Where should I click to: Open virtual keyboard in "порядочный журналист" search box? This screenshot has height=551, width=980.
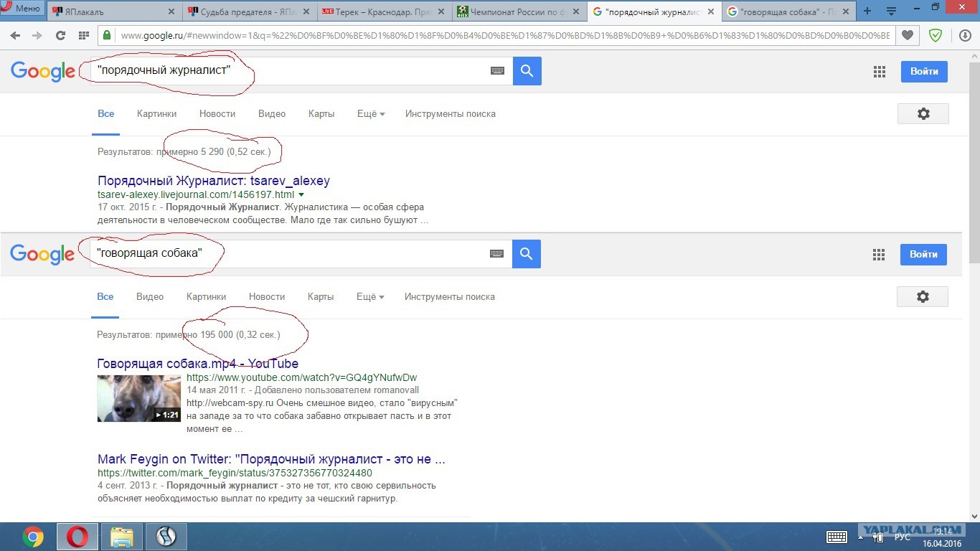click(x=498, y=71)
